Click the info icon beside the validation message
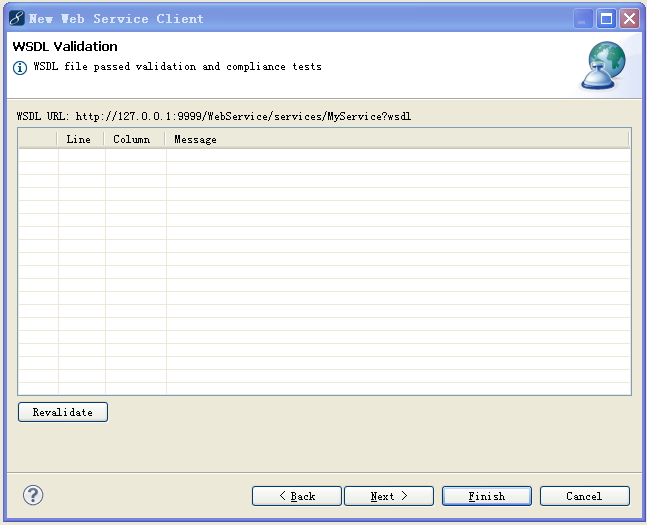 tap(20, 67)
